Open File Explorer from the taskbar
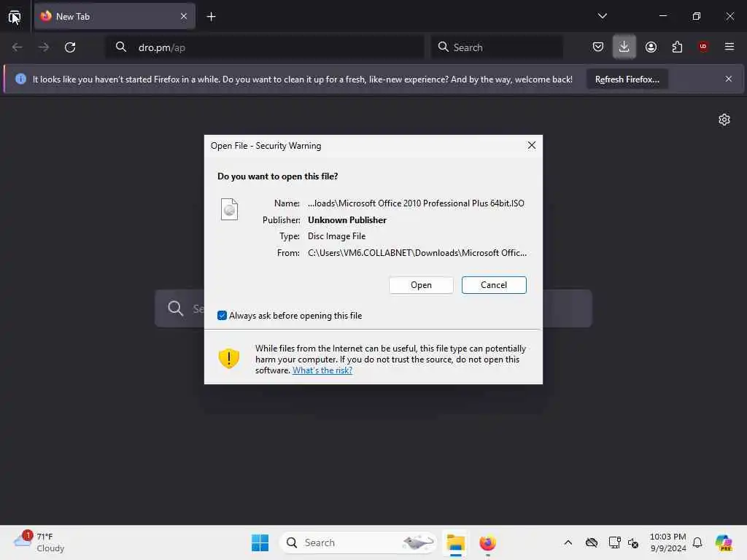 (455, 542)
